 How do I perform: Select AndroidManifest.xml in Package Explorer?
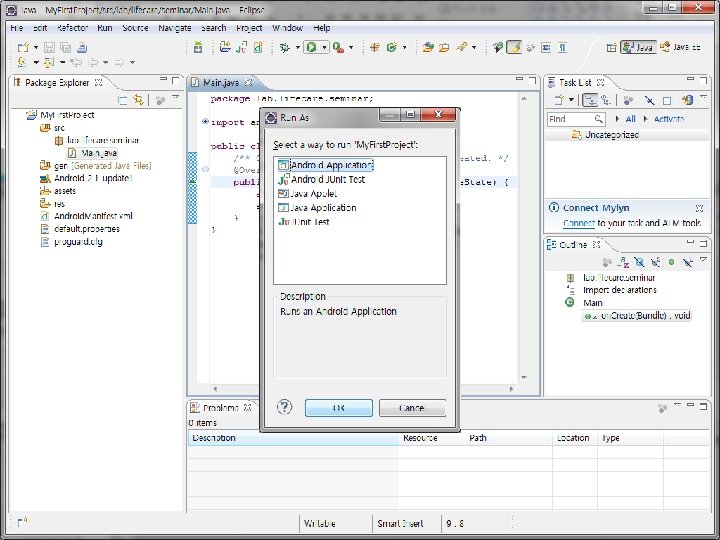point(93,216)
